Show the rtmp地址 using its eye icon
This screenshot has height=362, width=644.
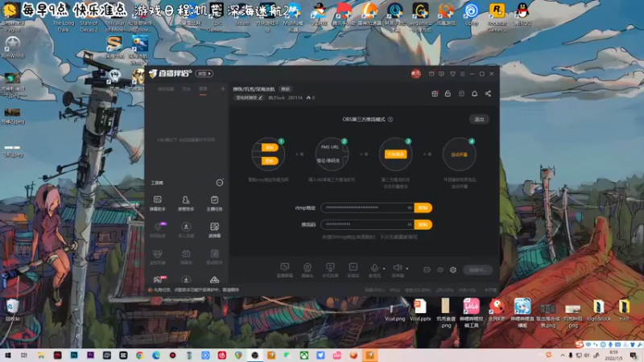(x=410, y=208)
